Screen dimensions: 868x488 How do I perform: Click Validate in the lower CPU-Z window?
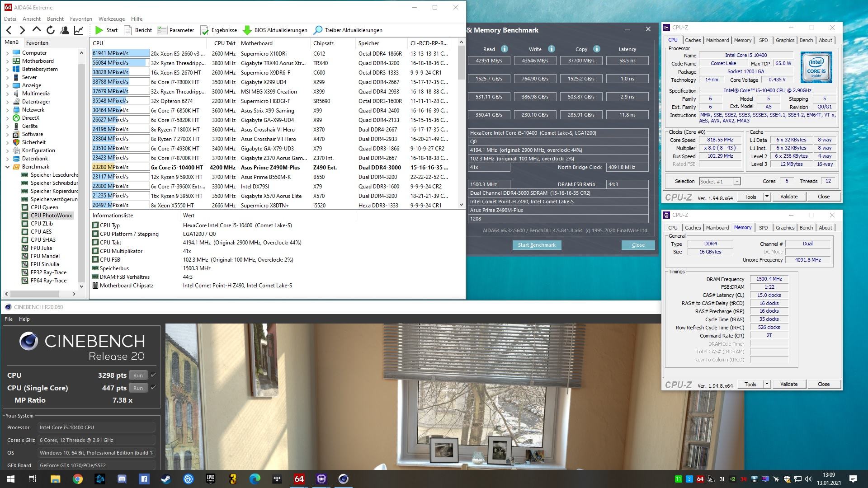788,384
